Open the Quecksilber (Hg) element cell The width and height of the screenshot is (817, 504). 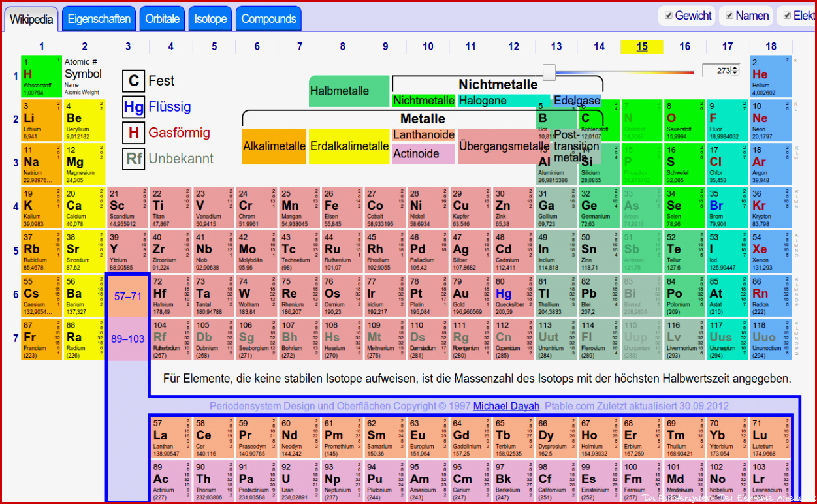(514, 296)
